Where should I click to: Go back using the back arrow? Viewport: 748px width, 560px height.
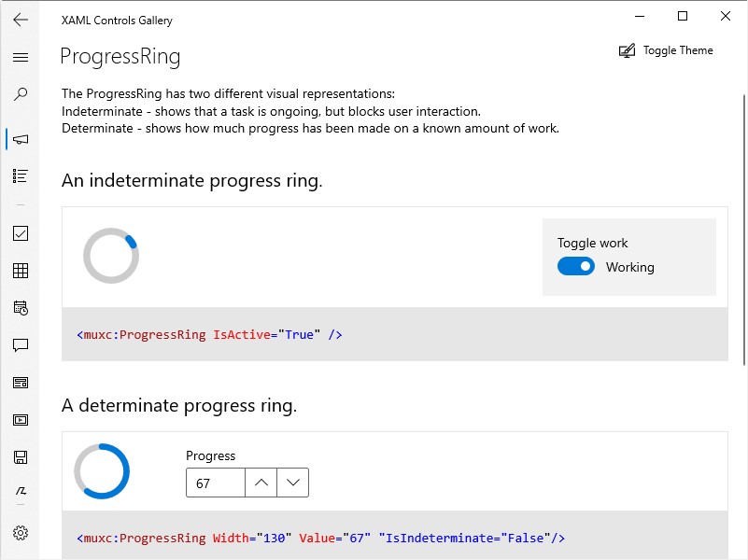(x=21, y=20)
